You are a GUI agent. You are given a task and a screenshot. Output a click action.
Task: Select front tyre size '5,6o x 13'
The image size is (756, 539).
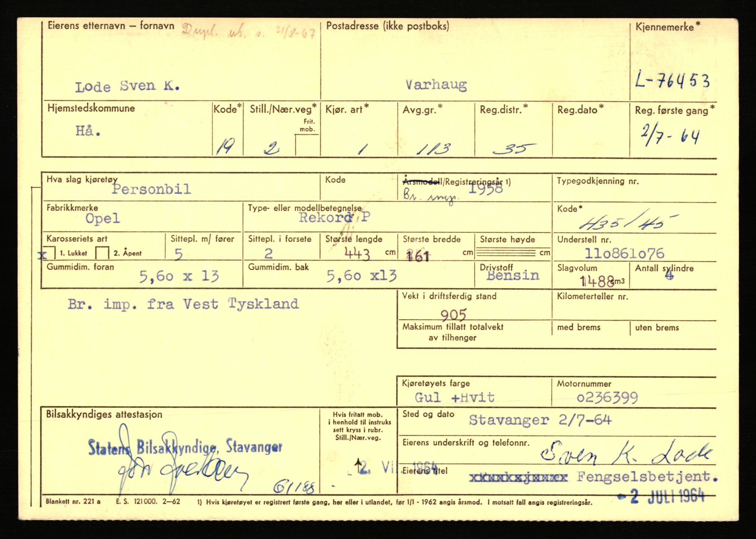(x=179, y=276)
